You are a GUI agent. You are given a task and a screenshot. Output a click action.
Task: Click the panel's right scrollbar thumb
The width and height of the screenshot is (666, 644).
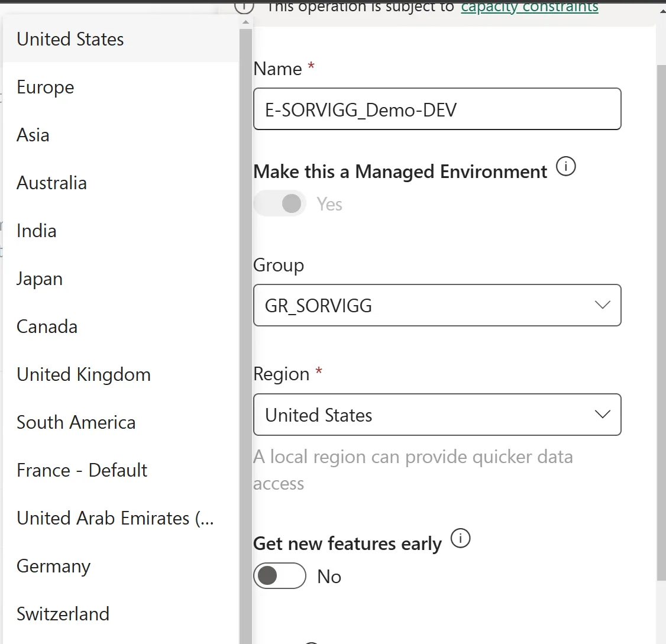[x=661, y=323]
